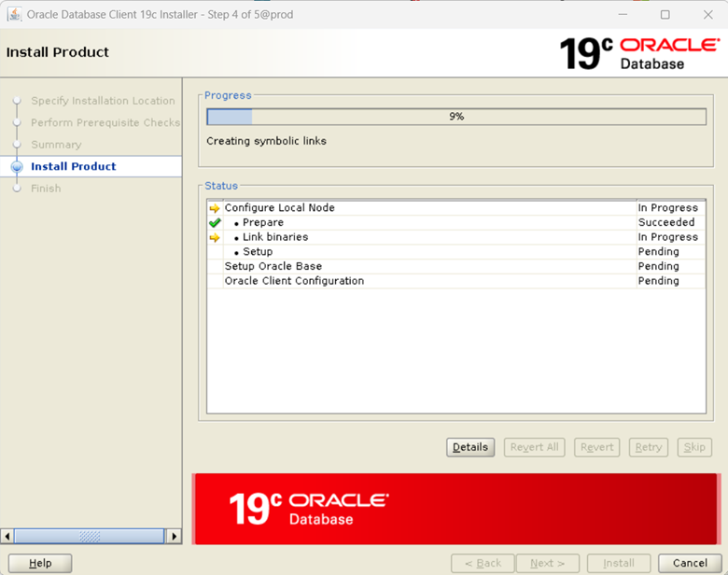The width and height of the screenshot is (728, 575).
Task: Select the Link binaries row
Action: point(456,237)
